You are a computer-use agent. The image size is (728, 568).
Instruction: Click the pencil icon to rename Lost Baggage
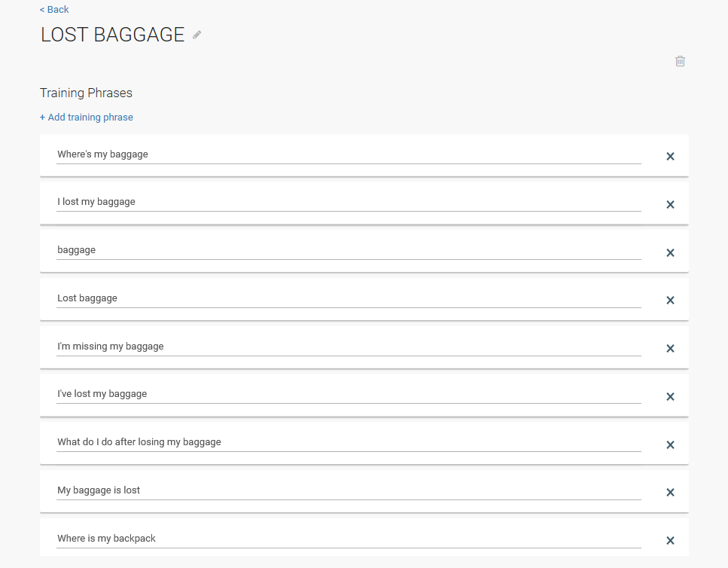point(197,35)
